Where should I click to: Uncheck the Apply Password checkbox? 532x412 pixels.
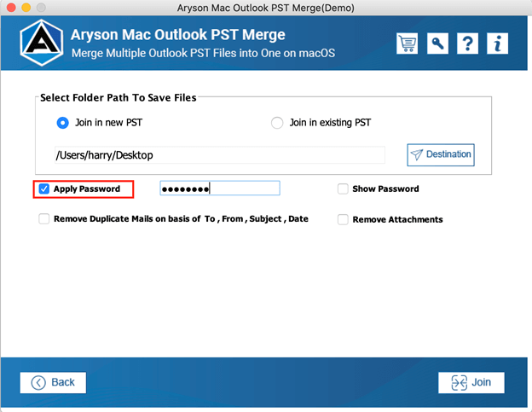44,189
